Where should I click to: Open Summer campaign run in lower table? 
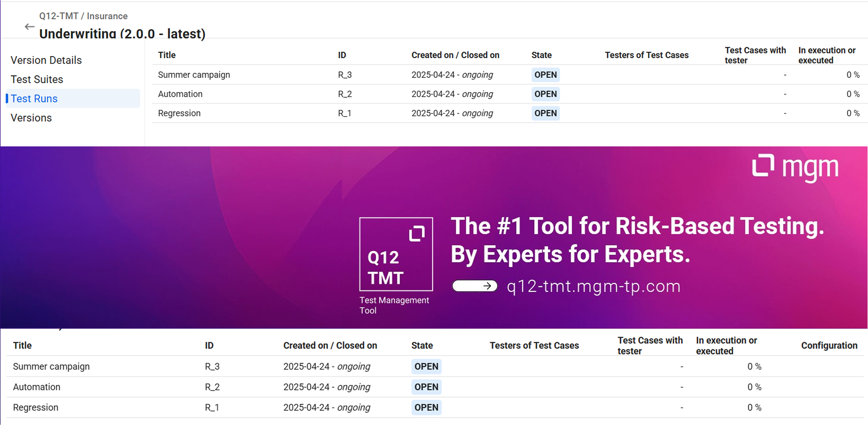point(51,366)
